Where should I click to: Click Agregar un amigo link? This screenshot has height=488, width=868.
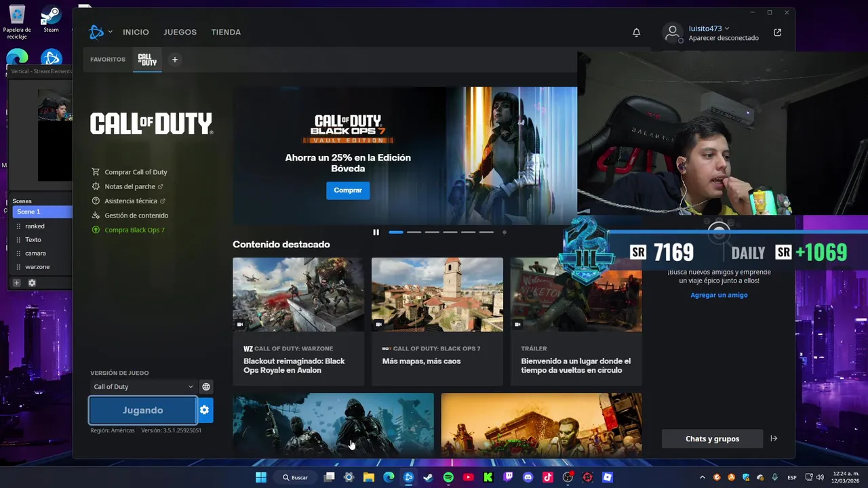(x=719, y=296)
